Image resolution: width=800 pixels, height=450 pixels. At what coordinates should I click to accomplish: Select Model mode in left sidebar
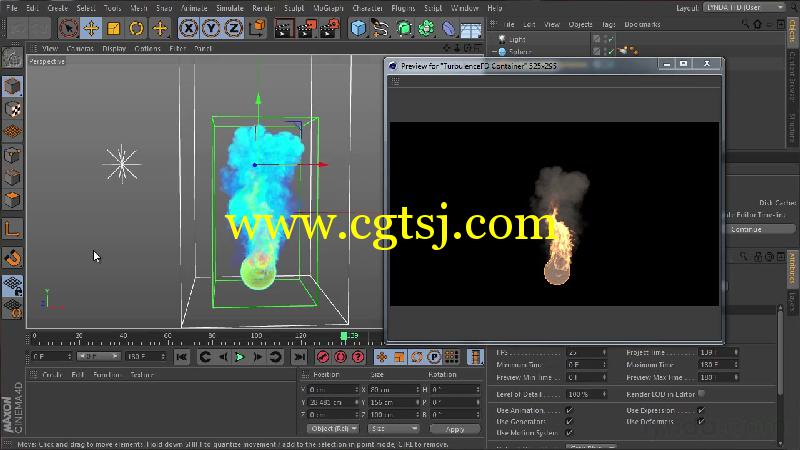[12, 87]
